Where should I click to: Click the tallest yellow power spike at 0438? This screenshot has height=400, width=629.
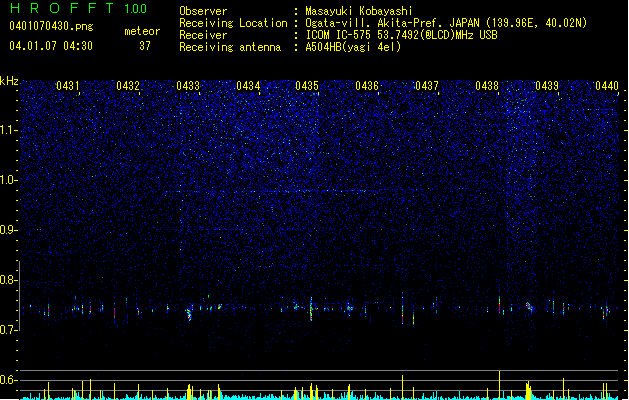coord(499,384)
